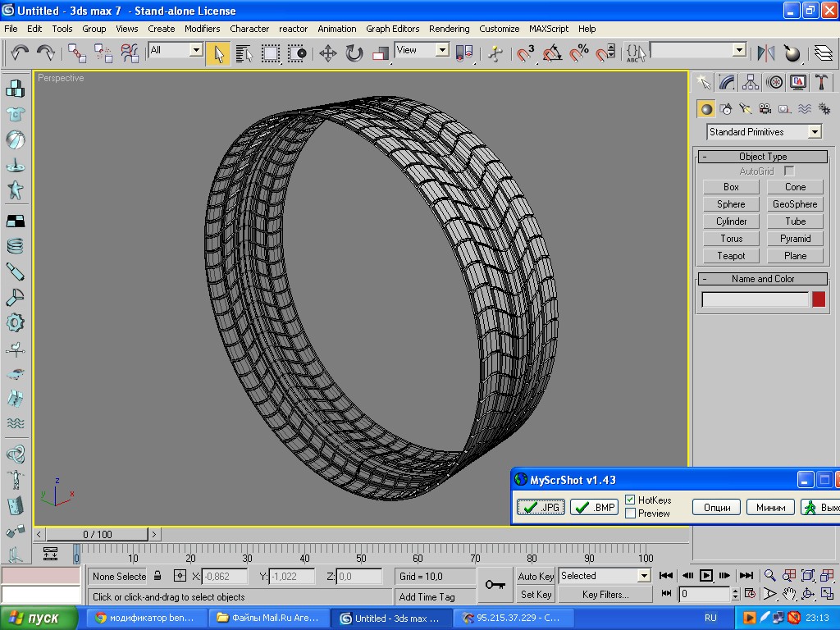Click the Play Animation button
The width and height of the screenshot is (840, 630).
click(x=706, y=576)
